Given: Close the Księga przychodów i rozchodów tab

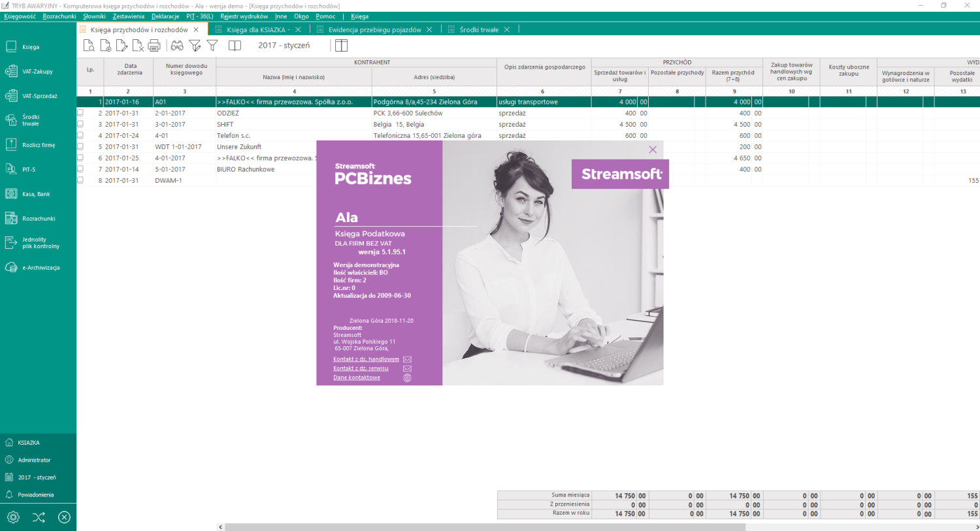Looking at the screenshot, I should point(196,29).
